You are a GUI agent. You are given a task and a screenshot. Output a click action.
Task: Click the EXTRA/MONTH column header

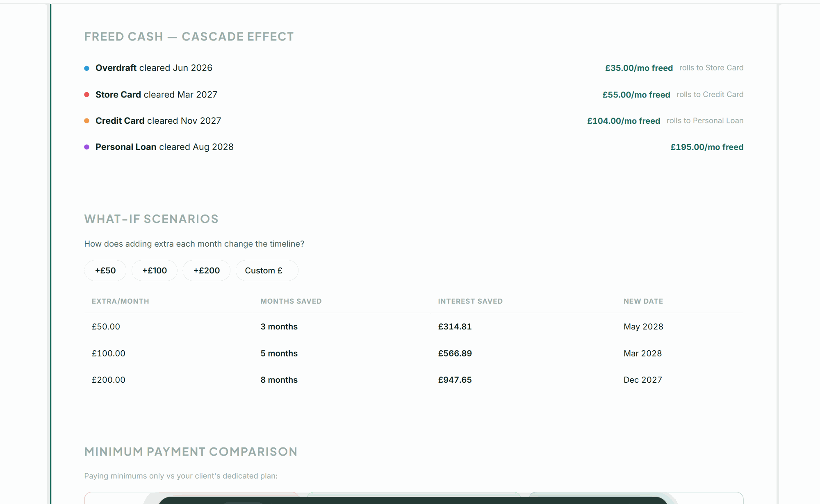(x=120, y=301)
